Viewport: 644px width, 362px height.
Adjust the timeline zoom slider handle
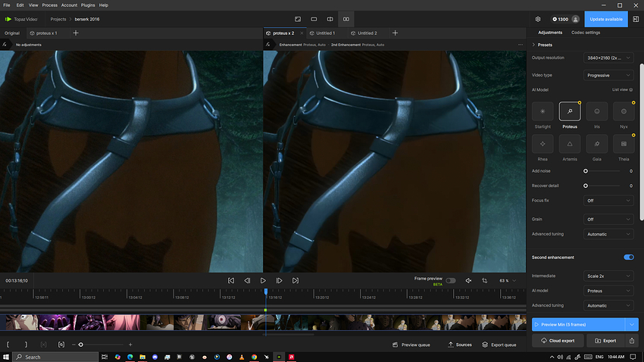tap(80, 345)
